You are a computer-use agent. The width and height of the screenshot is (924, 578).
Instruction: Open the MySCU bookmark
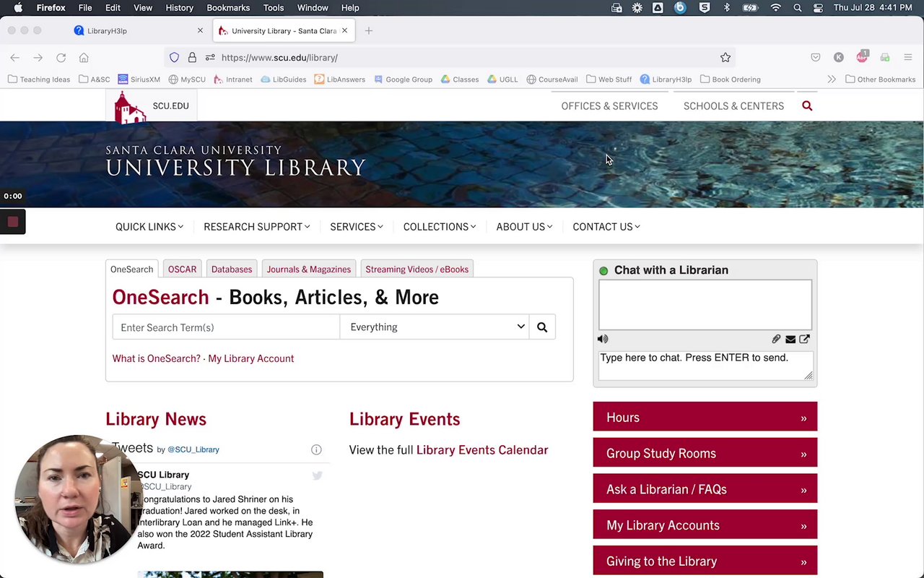[187, 79]
